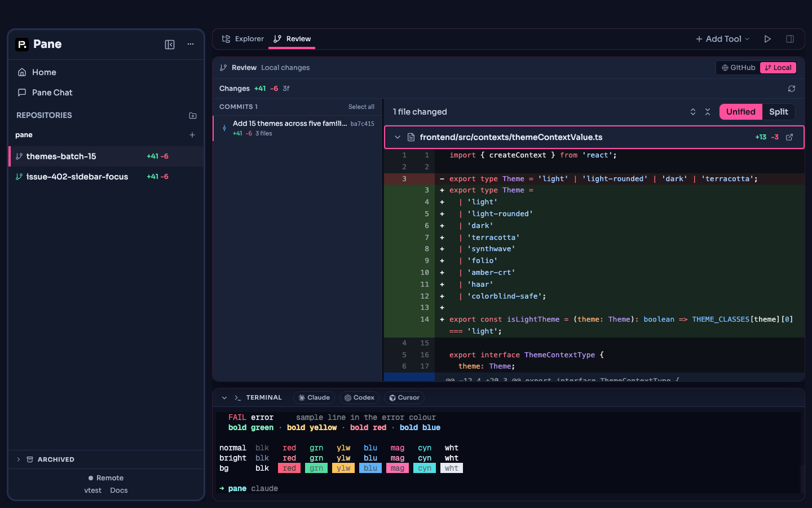Image resolution: width=812 pixels, height=508 pixels.
Task: Click the branch icon beside issue-402-sidebar-focus
Action: pyautogui.click(x=19, y=177)
